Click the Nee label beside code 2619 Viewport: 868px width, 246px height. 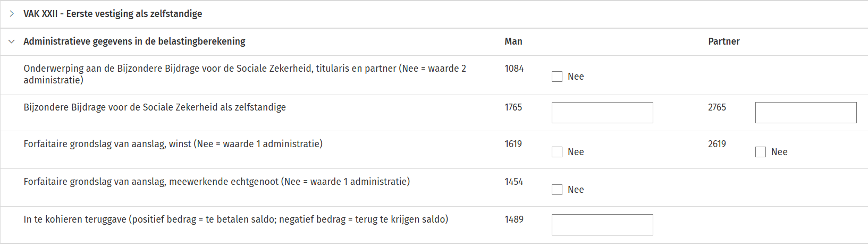[779, 152]
